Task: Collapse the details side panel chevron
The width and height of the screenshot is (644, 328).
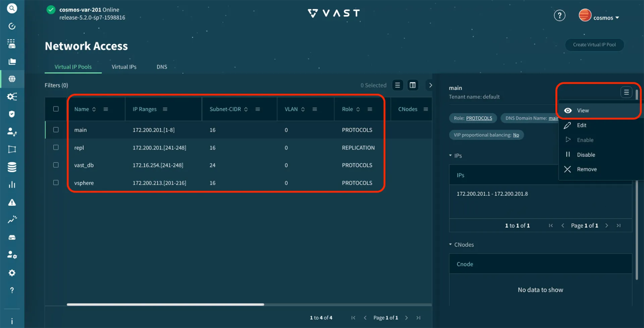Action: click(430, 85)
